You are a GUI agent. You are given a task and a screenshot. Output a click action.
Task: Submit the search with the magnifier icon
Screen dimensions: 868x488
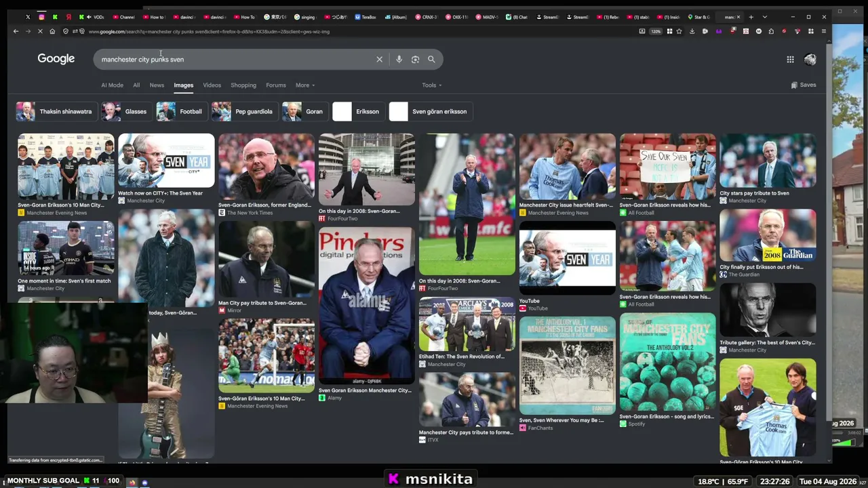[x=431, y=59]
